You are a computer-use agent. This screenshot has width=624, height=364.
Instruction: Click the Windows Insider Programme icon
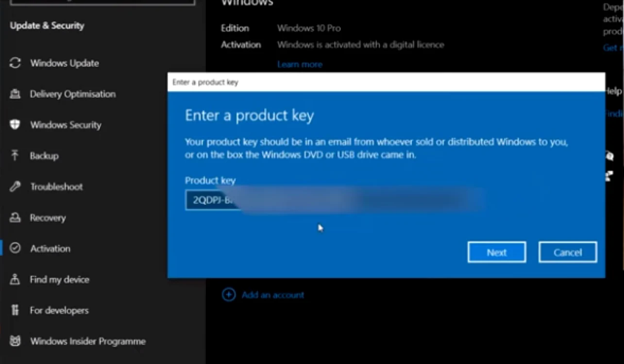pos(15,341)
